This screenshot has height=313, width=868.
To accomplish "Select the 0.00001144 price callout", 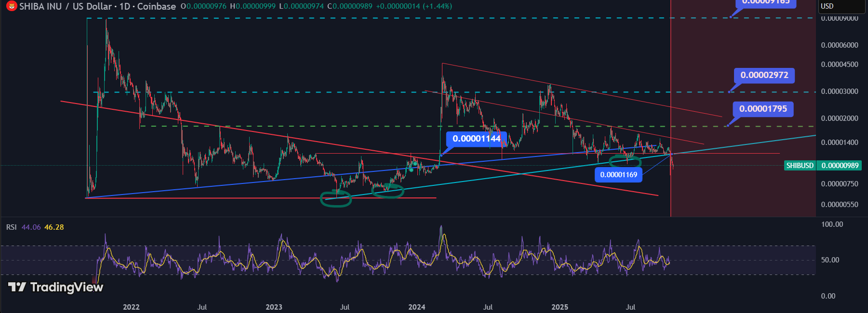I will coord(476,139).
